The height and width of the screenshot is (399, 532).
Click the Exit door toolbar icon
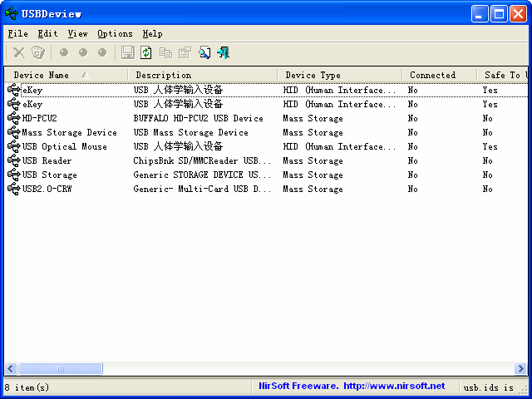(x=223, y=52)
